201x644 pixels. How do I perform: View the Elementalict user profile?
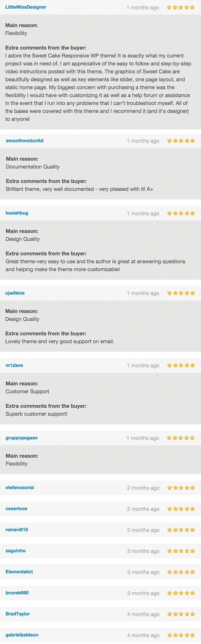click(19, 572)
